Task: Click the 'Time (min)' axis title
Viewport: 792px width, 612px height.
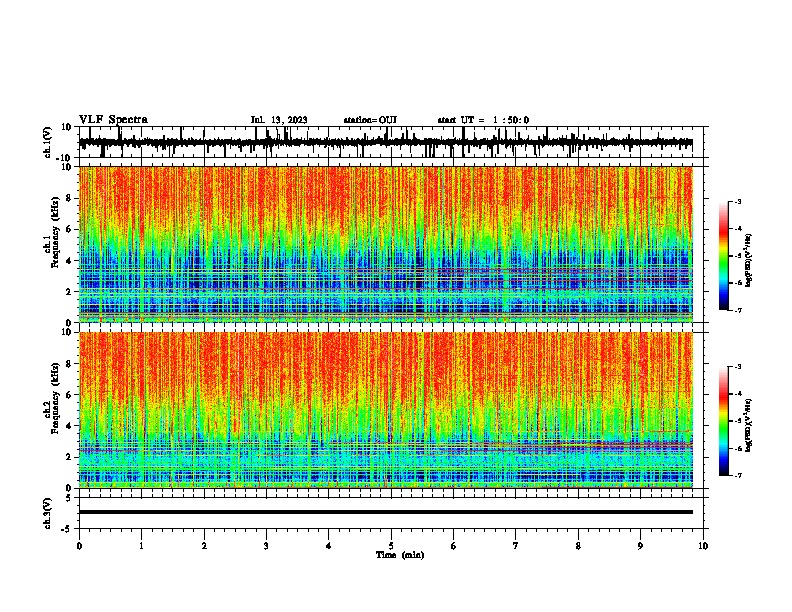Action: 400,555
